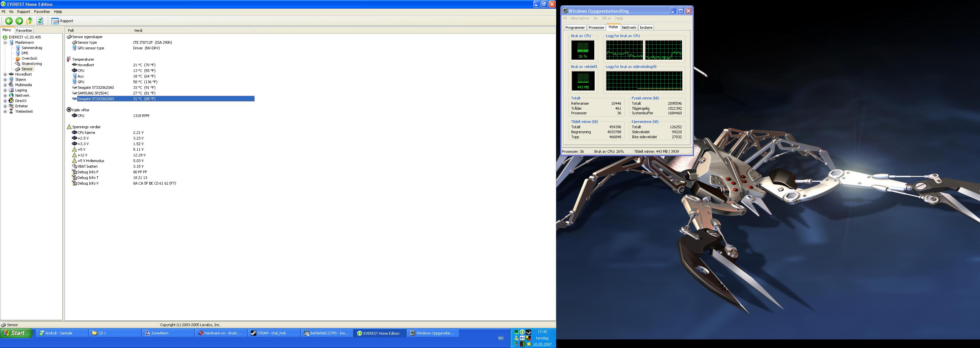
Task: Select the VBAT batteri row
Action: [163, 166]
